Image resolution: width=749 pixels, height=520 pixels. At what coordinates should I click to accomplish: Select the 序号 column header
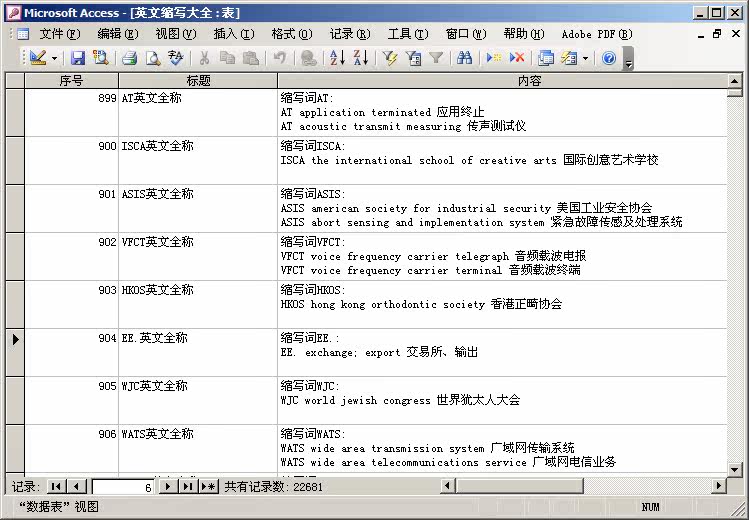[71, 81]
